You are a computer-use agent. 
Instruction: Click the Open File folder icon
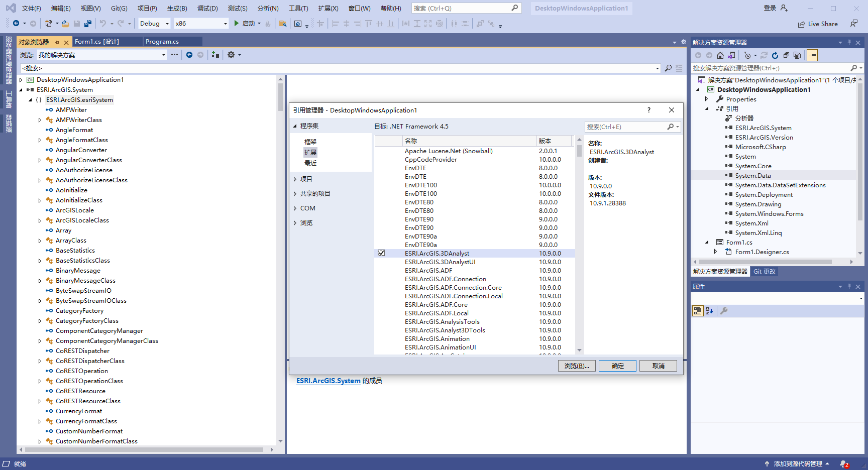pos(65,24)
